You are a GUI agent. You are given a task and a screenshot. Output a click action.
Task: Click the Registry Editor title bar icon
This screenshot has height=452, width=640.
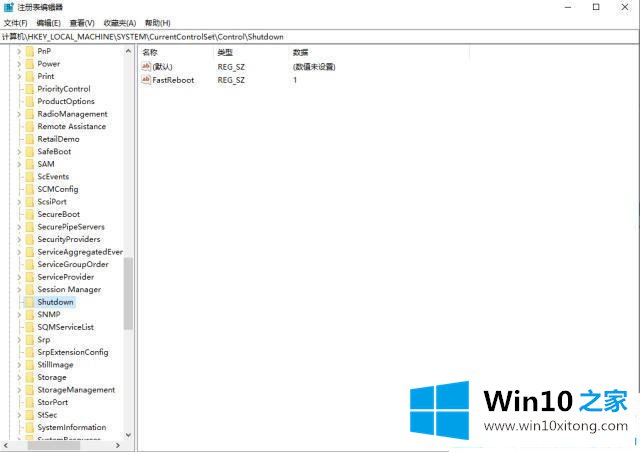(x=9, y=7)
